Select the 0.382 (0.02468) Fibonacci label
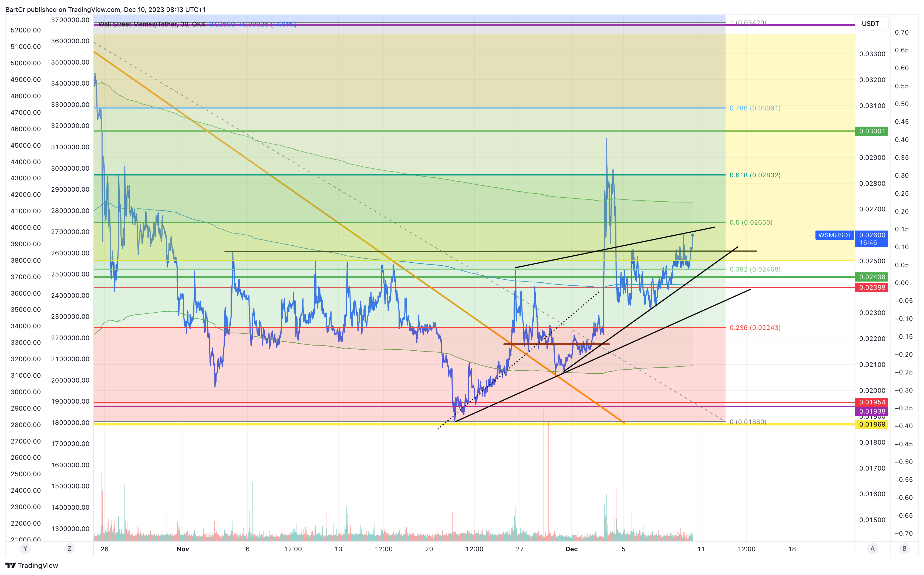This screenshot has width=924, height=575. click(755, 270)
